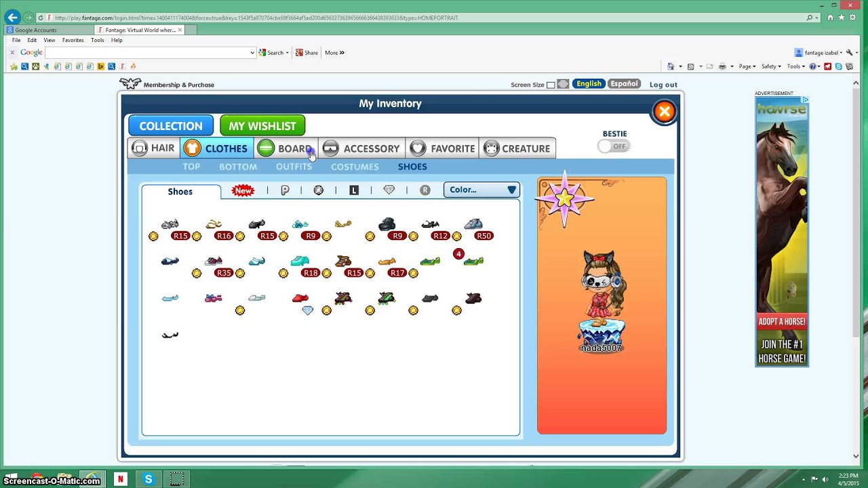868x488 pixels.
Task: Click in the Google toolbar search field
Action: [148, 53]
